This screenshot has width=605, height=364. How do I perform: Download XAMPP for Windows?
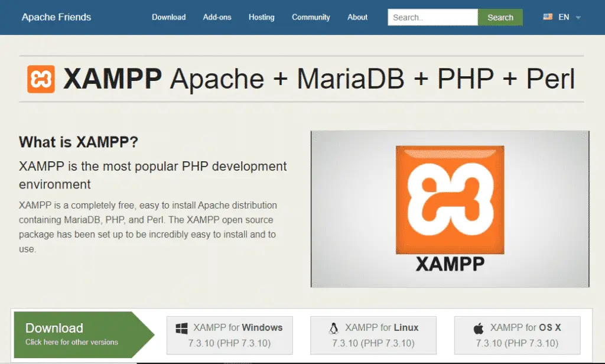(230, 335)
